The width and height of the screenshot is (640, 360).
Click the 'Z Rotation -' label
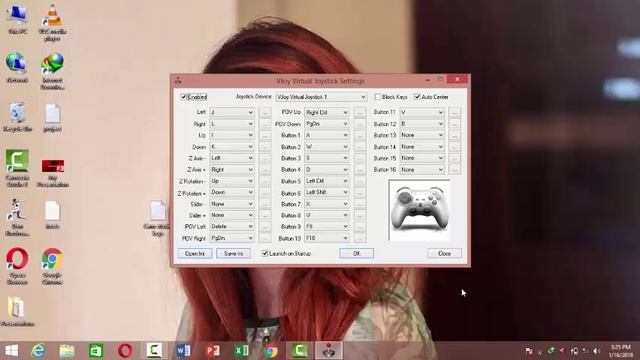tap(191, 181)
